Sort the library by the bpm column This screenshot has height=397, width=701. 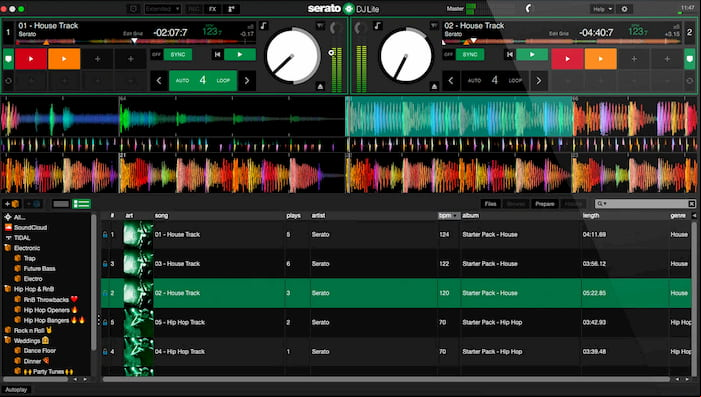tap(448, 215)
